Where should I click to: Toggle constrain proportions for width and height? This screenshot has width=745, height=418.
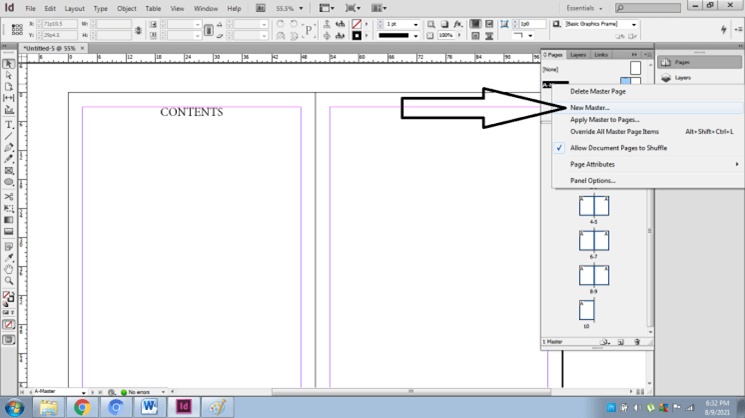[138, 30]
